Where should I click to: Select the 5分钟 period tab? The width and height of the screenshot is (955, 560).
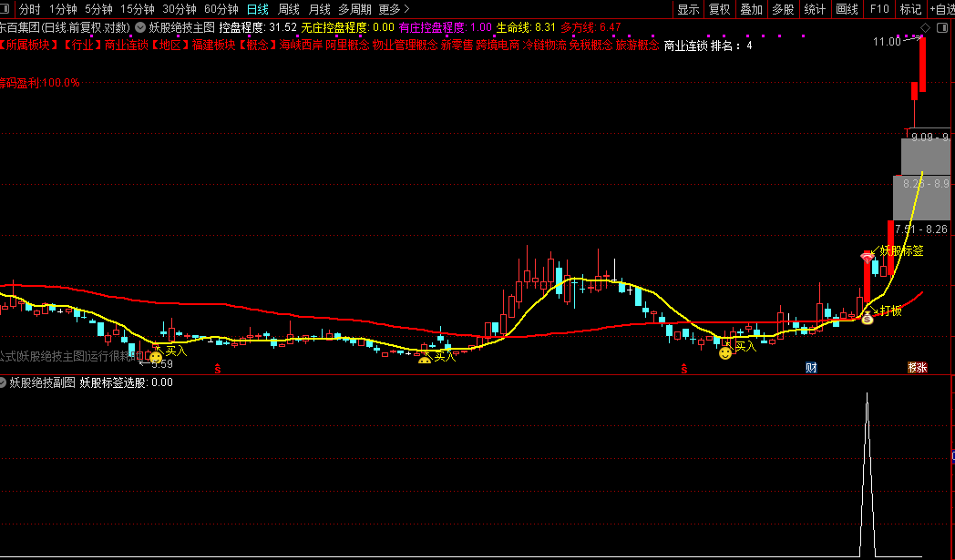point(98,9)
